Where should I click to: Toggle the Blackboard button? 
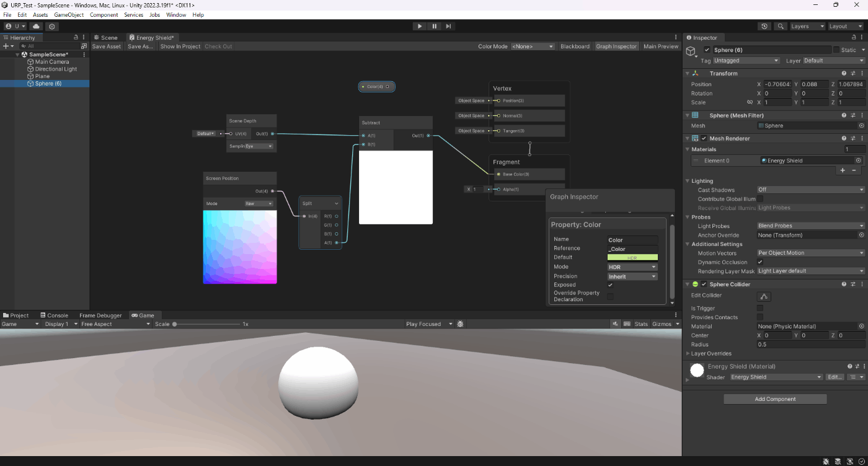point(575,46)
